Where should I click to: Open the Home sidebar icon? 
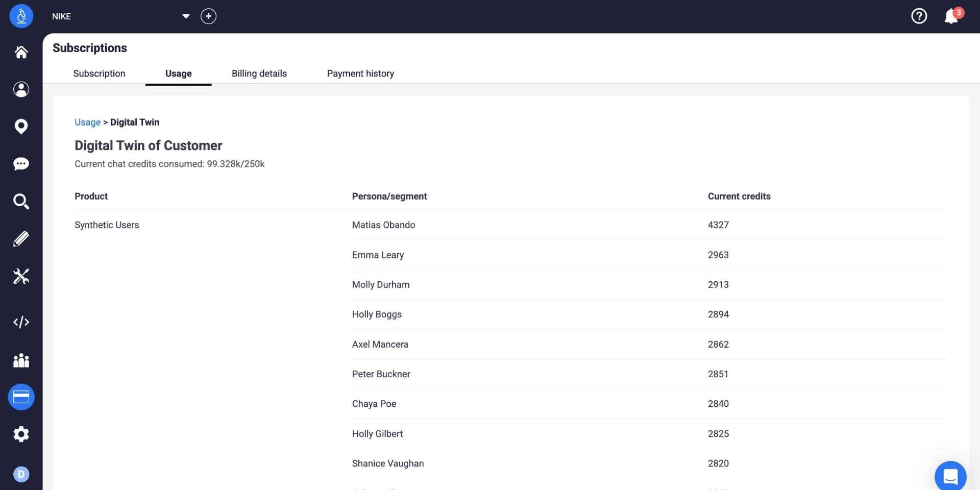coord(21,52)
